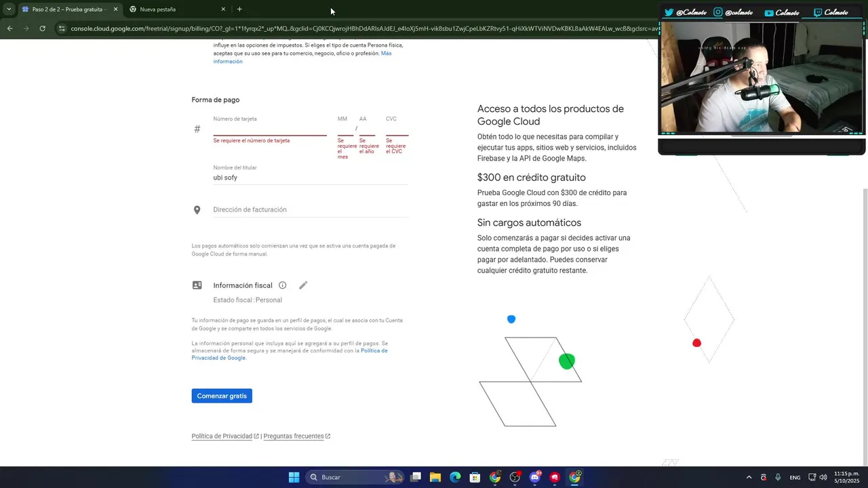Viewport: 868px width, 488px height.
Task: Open File Explorer from taskbar
Action: (x=435, y=477)
